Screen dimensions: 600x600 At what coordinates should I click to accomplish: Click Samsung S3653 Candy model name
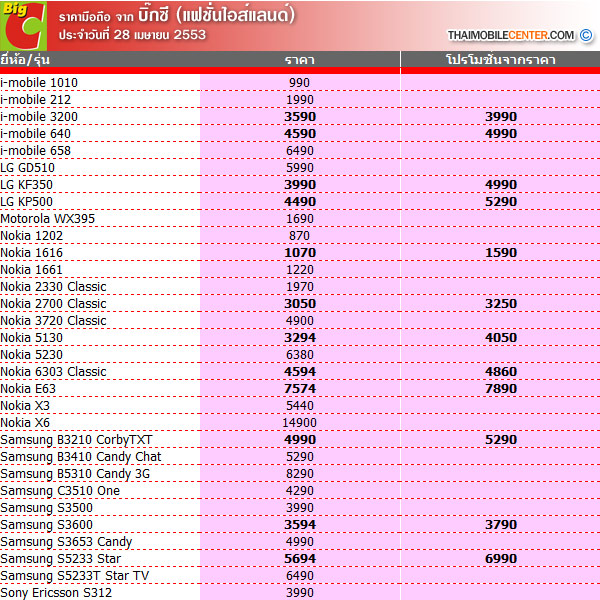coord(66,542)
